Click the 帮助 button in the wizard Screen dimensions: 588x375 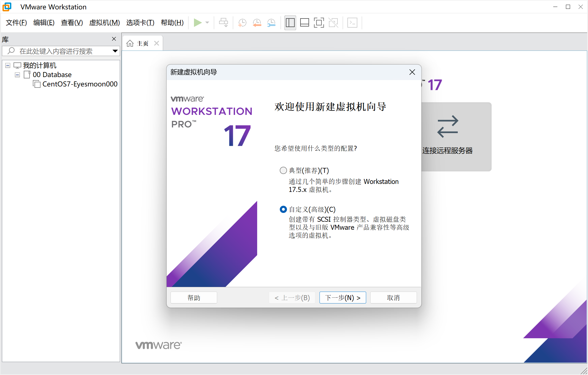pyautogui.click(x=194, y=298)
